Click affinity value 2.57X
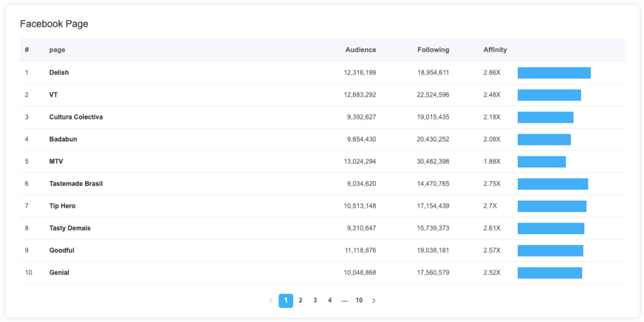 pyautogui.click(x=492, y=250)
